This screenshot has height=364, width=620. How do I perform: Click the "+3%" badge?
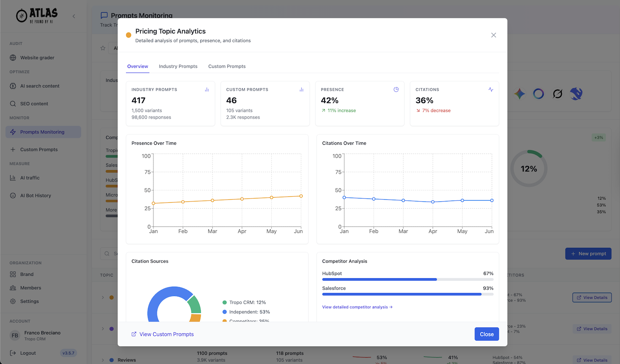(599, 138)
